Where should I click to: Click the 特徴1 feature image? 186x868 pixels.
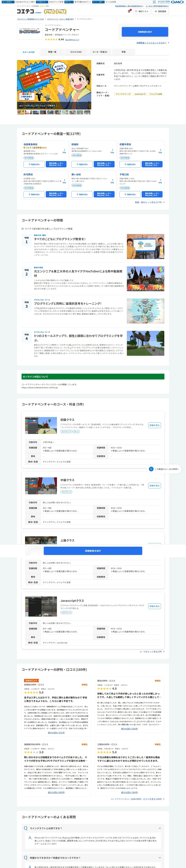[145, 247]
